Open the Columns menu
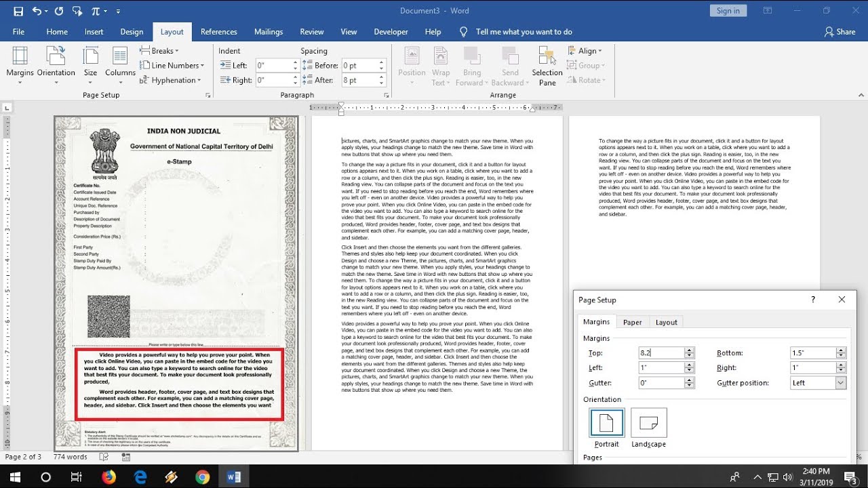Image resolution: width=868 pixels, height=488 pixels. click(x=120, y=66)
